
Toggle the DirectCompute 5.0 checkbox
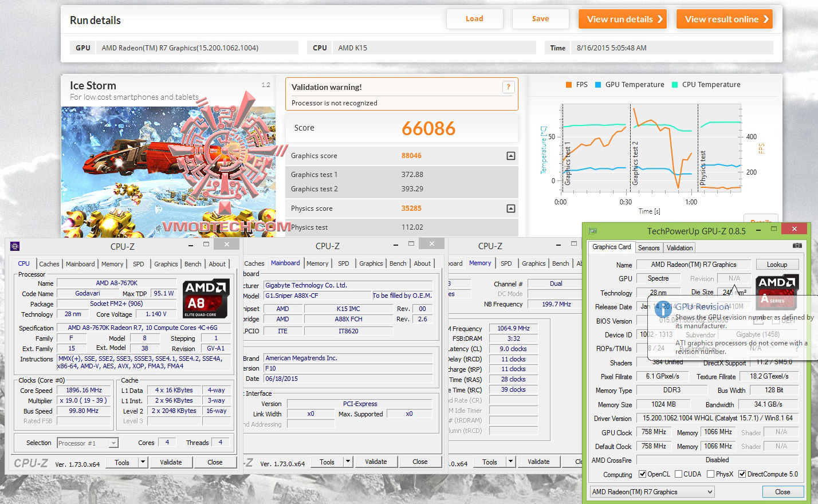(742, 474)
